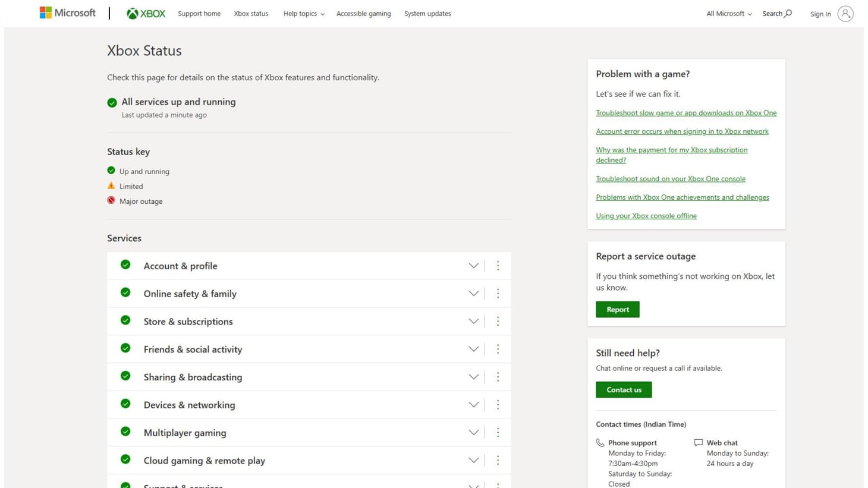Screen dimensions: 868x488
Task: Open Troubleshoot sound on your Xbox One console
Action: coord(670,178)
